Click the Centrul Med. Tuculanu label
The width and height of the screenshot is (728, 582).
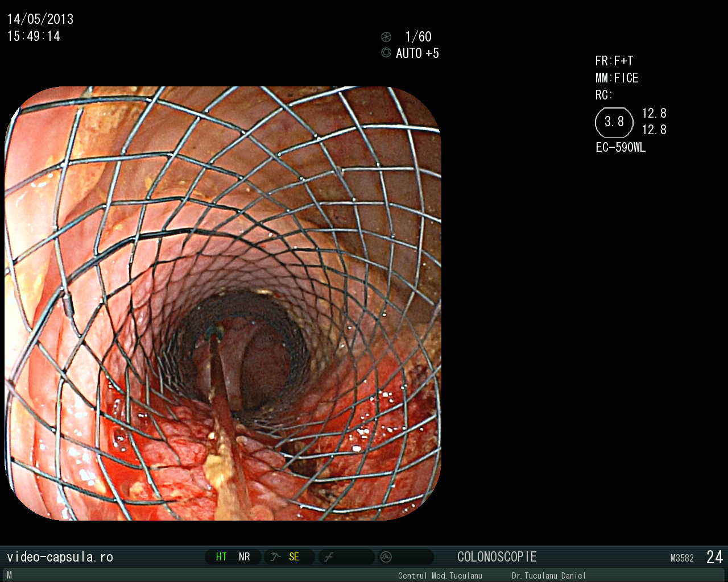(x=440, y=576)
